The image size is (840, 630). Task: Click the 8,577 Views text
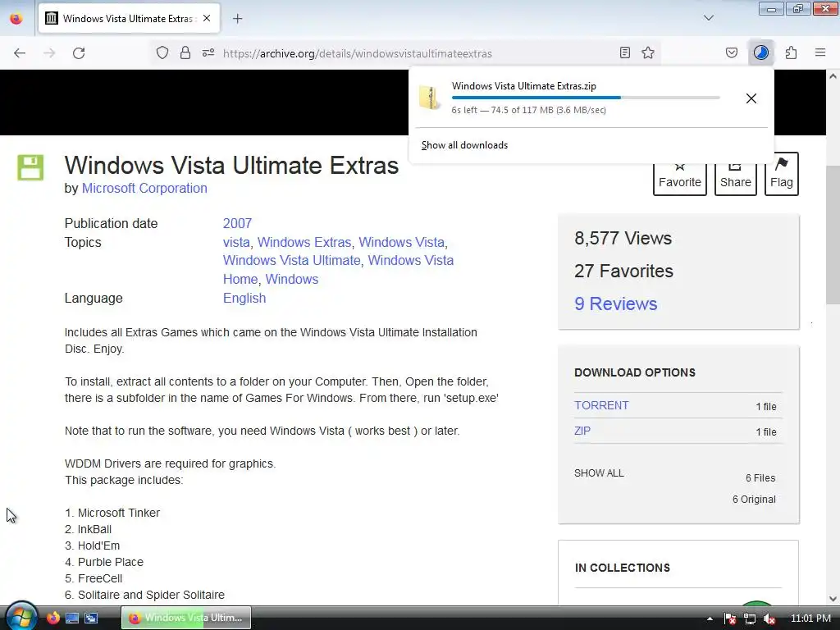click(623, 238)
